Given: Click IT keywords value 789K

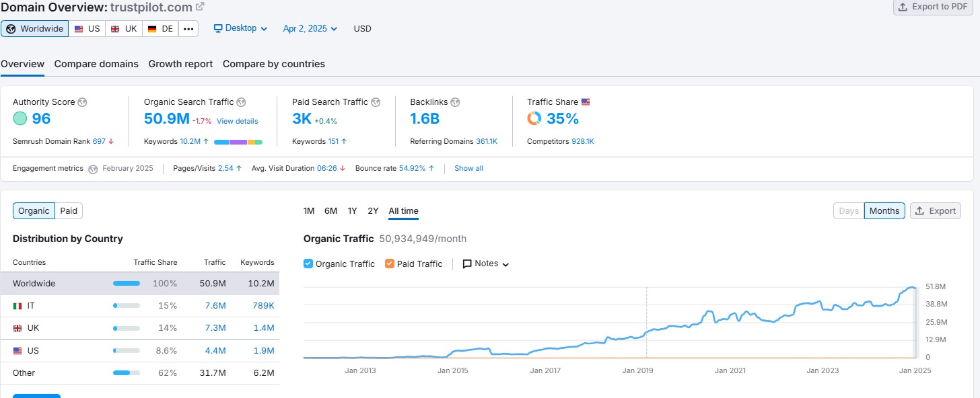Looking at the screenshot, I should tap(262, 306).
